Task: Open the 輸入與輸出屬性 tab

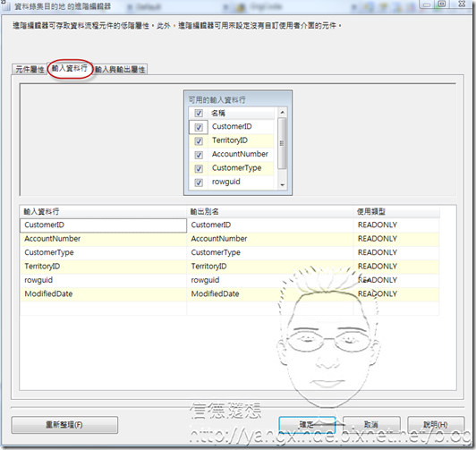Action: (120, 70)
